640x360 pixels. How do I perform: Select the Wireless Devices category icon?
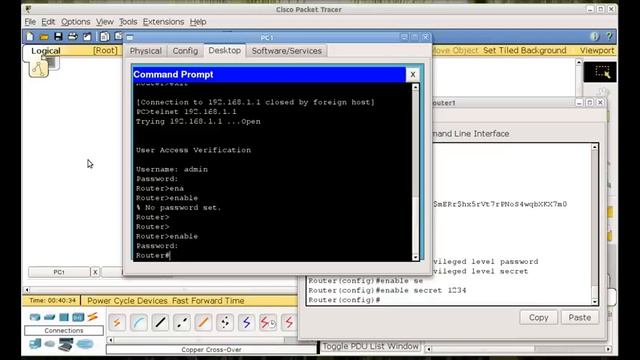(78, 317)
